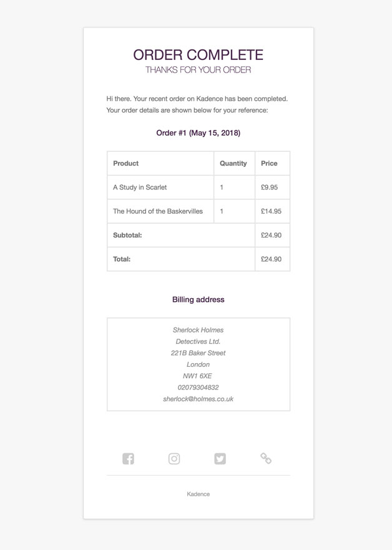The height and width of the screenshot is (550, 392).
Task: Click the £9.95 price cell
Action: pos(270,187)
